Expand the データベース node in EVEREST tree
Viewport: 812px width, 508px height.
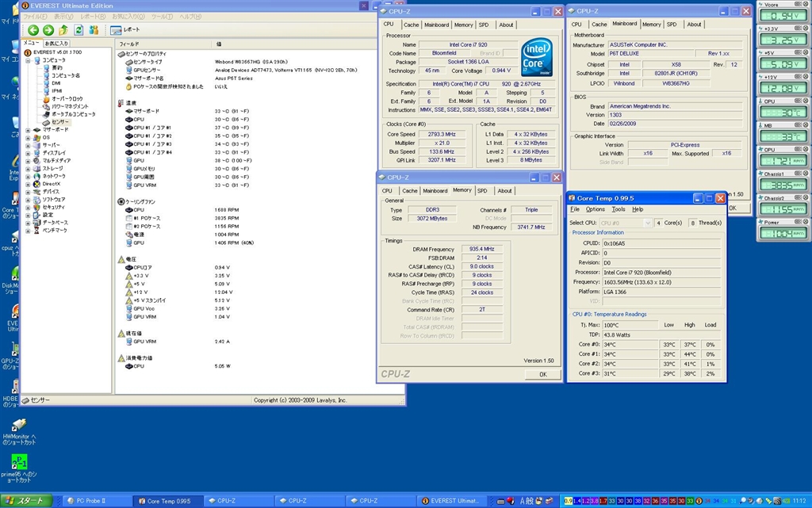click(x=28, y=223)
